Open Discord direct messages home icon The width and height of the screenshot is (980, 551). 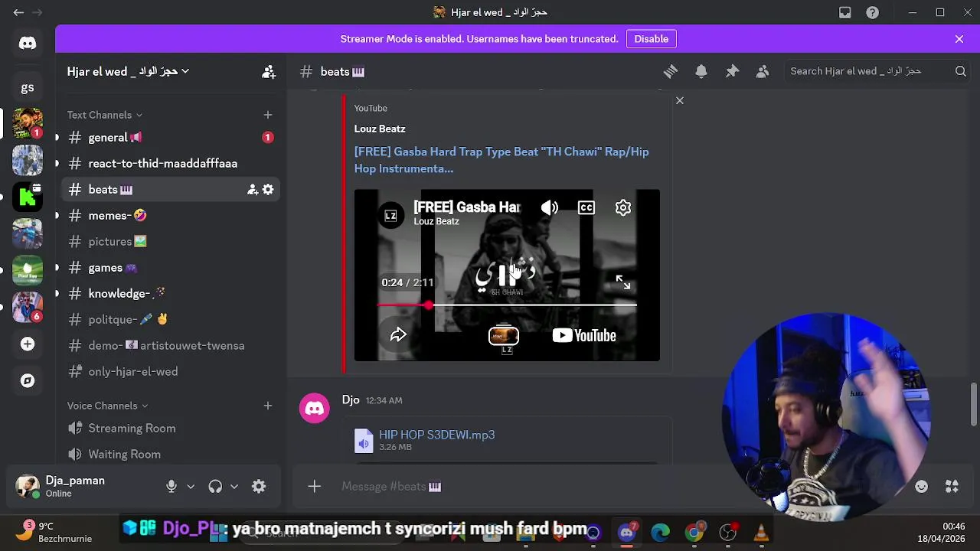click(x=28, y=43)
